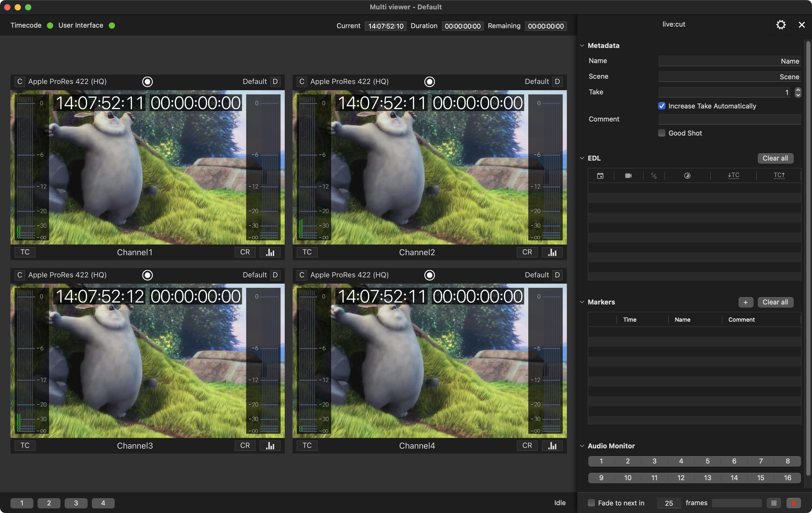812x513 pixels.
Task: Click the EDL duration clock column icon
Action: tap(687, 176)
